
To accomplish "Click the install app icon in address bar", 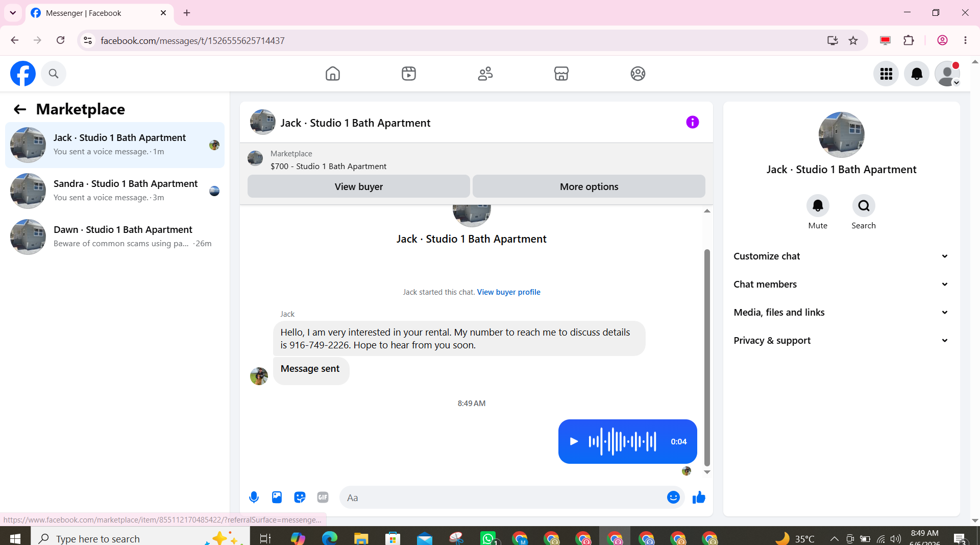I will click(832, 40).
